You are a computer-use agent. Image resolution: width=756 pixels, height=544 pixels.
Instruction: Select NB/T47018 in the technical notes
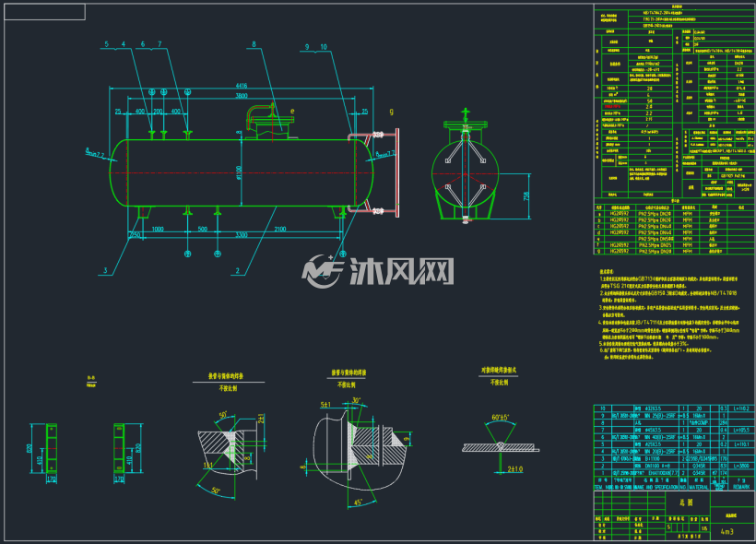click(x=723, y=292)
